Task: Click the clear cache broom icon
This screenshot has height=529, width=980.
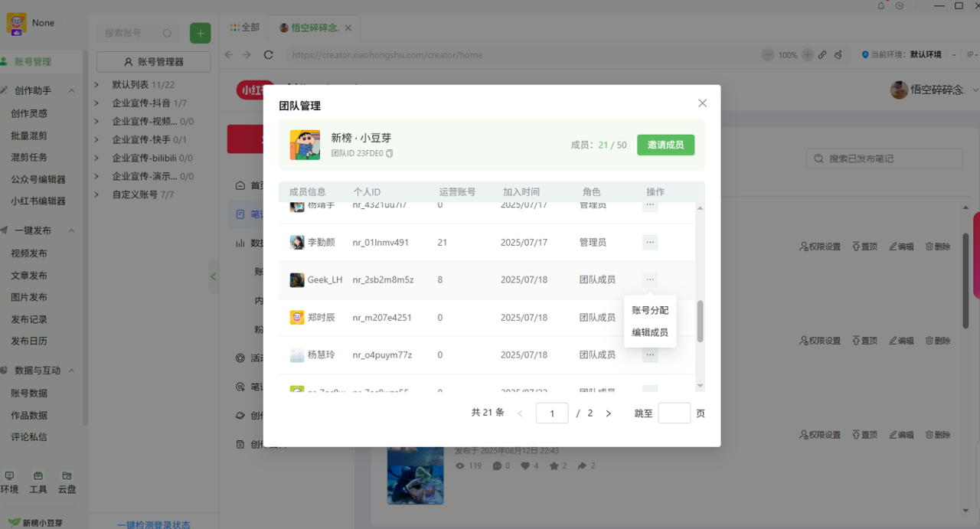Action: 838,55
